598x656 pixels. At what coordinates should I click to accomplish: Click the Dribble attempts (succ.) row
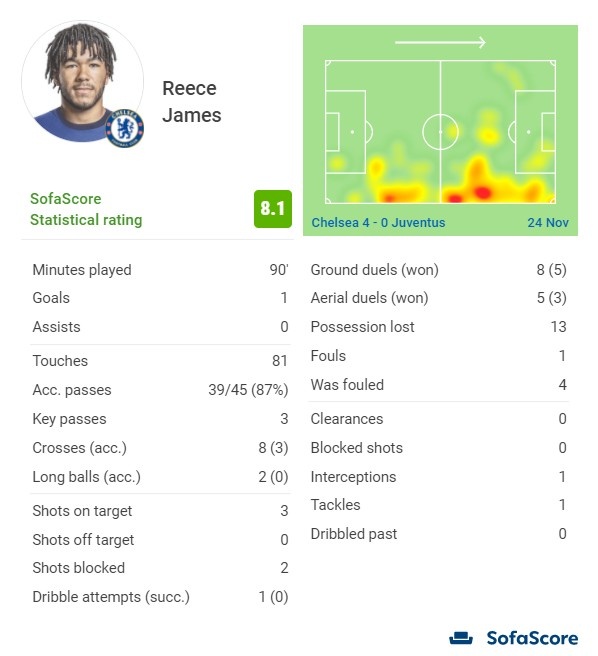tap(160, 597)
